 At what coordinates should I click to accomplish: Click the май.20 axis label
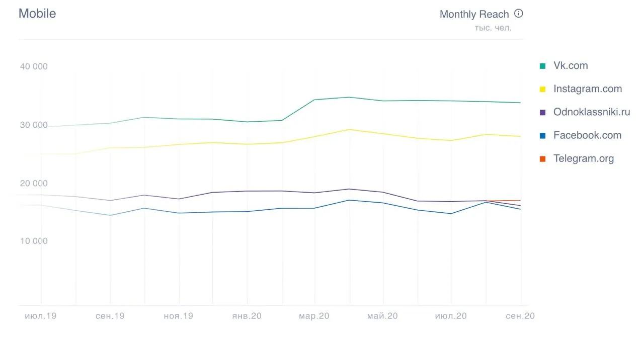coord(382,316)
